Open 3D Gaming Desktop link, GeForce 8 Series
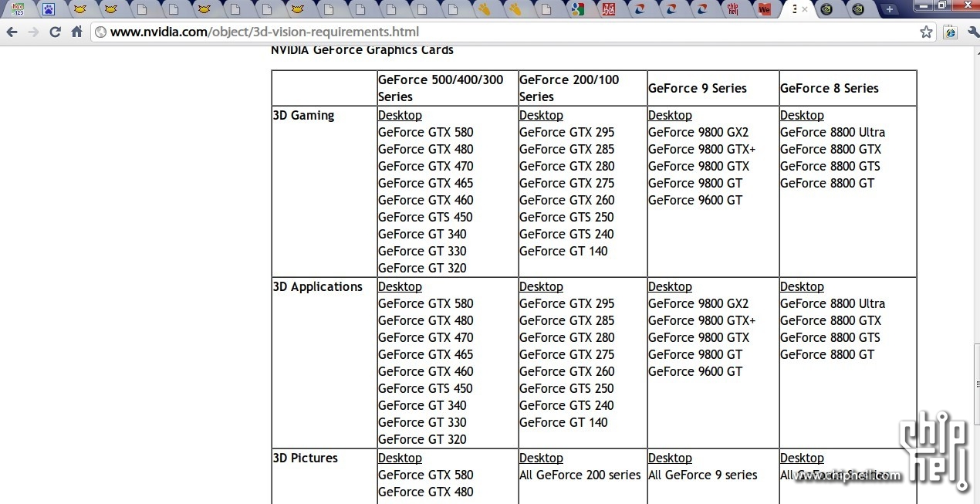980x504 pixels. (x=802, y=115)
